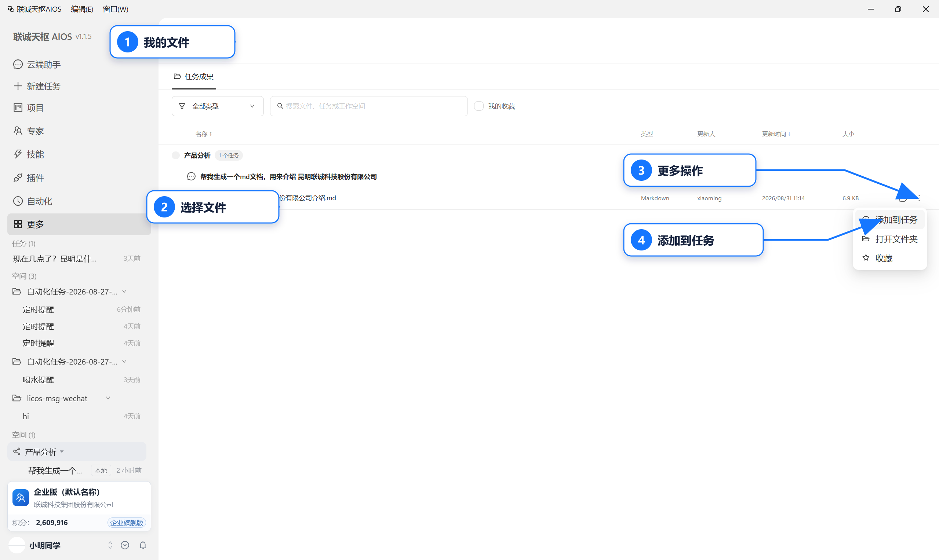The width and height of the screenshot is (939, 560).
Task: Click the enterprise avatar icon in 企业版 card
Action: click(x=21, y=498)
